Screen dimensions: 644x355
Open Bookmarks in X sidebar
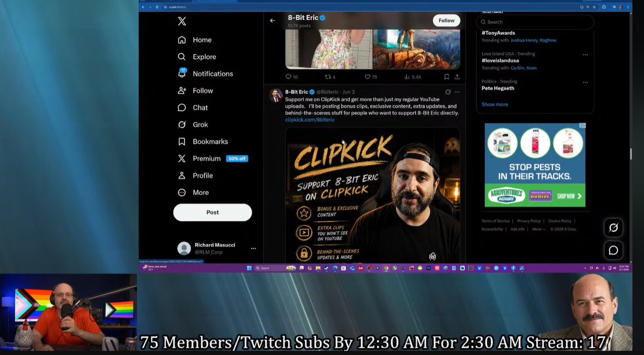tap(203, 142)
